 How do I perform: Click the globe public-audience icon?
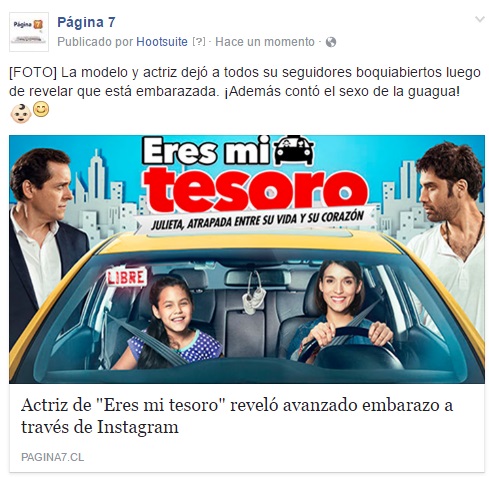point(331,42)
